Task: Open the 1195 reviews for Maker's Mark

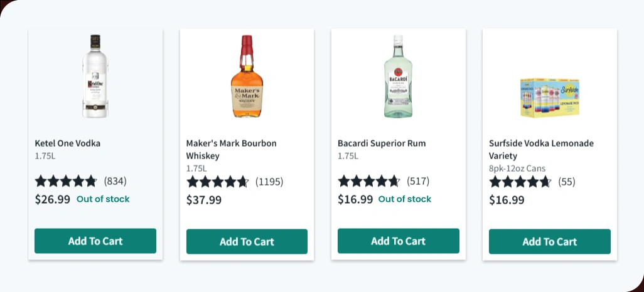Action: coord(269,182)
